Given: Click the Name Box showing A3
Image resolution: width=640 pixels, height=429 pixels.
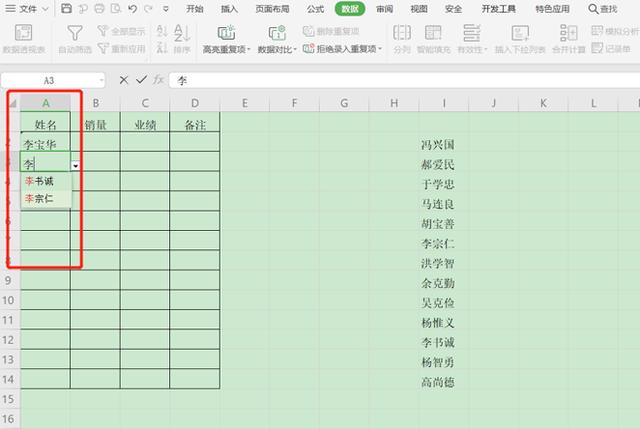Looking at the screenshot, I should pos(53,80).
